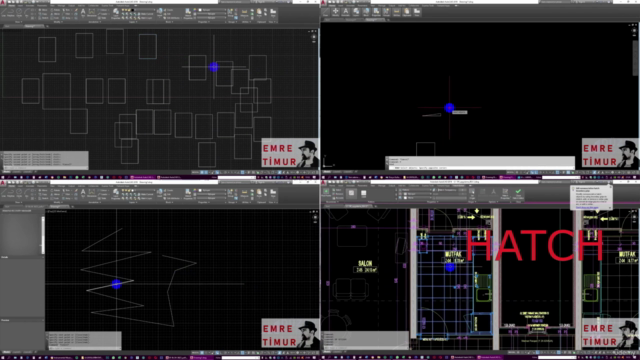Click Paste icon in bottom-left AutoCAD window
The height and width of the screenshot is (360, 640).
259,192
